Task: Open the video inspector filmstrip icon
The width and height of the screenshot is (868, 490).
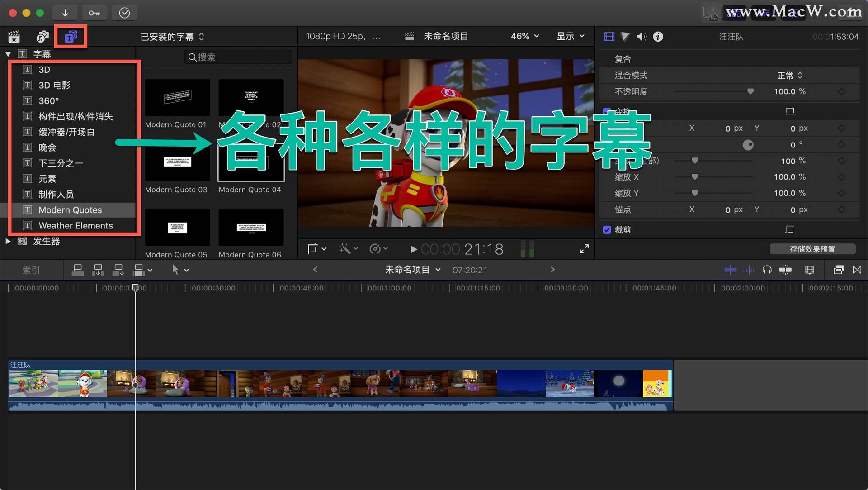Action: click(609, 37)
